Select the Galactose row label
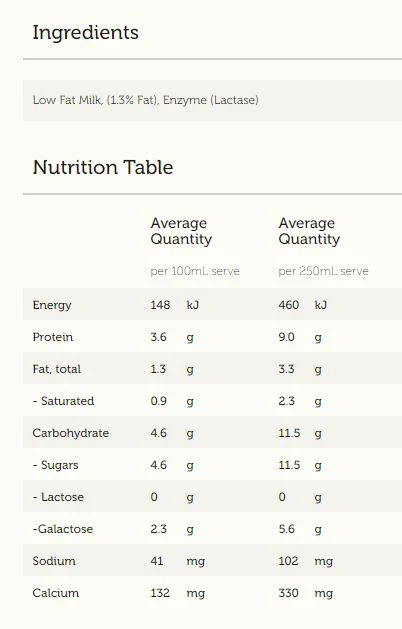The height and width of the screenshot is (629, 402). (x=63, y=529)
